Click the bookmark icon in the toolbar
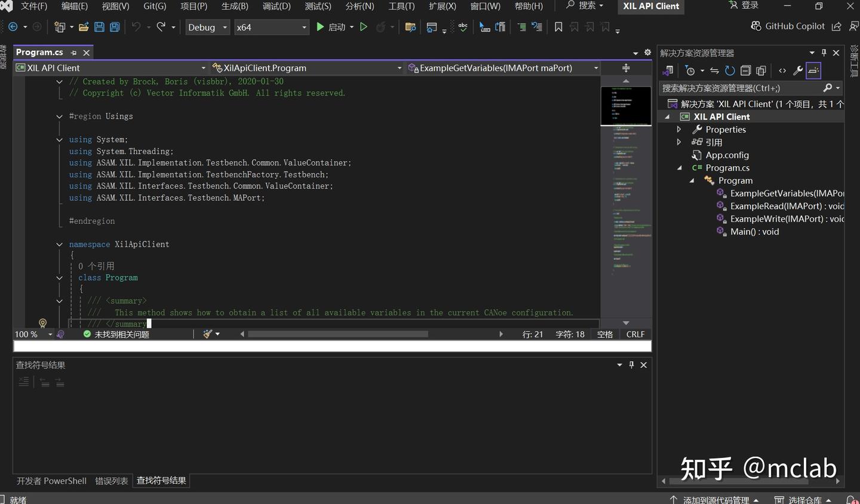Image resolution: width=860 pixels, height=504 pixels. [x=558, y=27]
